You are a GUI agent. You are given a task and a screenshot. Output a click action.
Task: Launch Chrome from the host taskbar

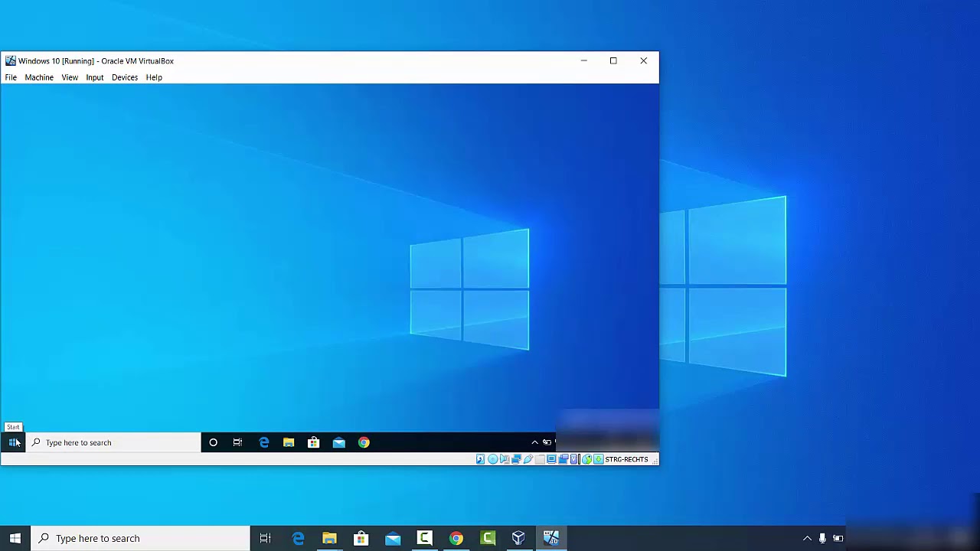(x=456, y=538)
